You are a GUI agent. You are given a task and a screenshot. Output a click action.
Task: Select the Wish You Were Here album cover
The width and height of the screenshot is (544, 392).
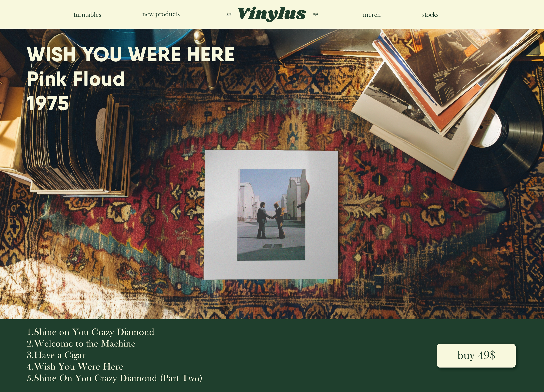tap(271, 215)
